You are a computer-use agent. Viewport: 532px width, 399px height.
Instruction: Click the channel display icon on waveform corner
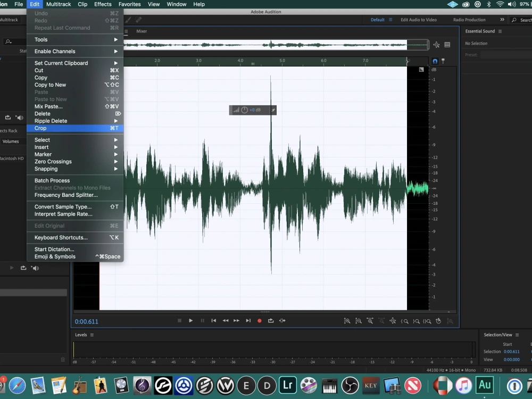click(x=421, y=70)
